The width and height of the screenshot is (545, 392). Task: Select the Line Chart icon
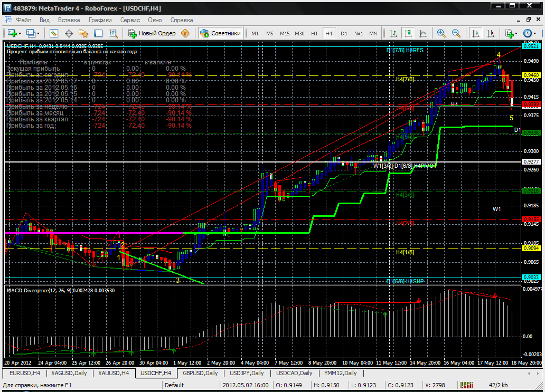(x=423, y=33)
